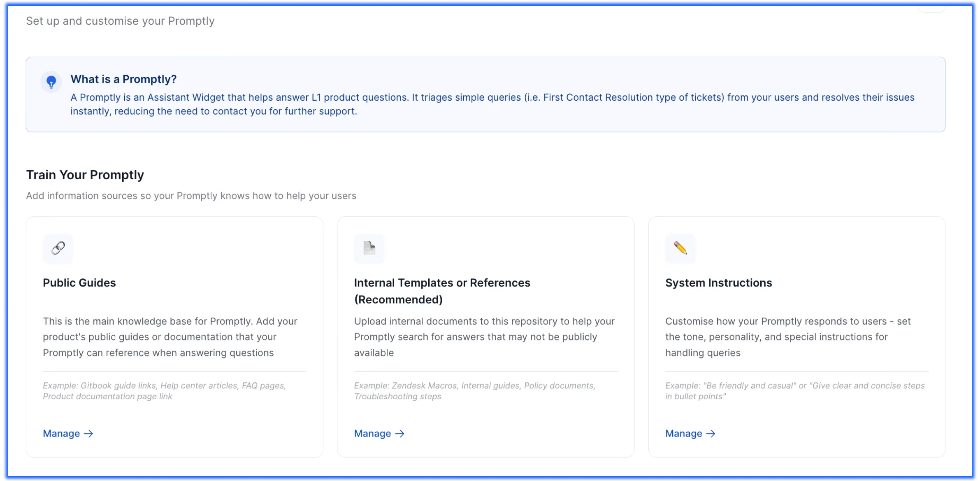Screen dimensions: 980x481
Task: Click the Train Your Promptly section heading
Action: (x=85, y=175)
